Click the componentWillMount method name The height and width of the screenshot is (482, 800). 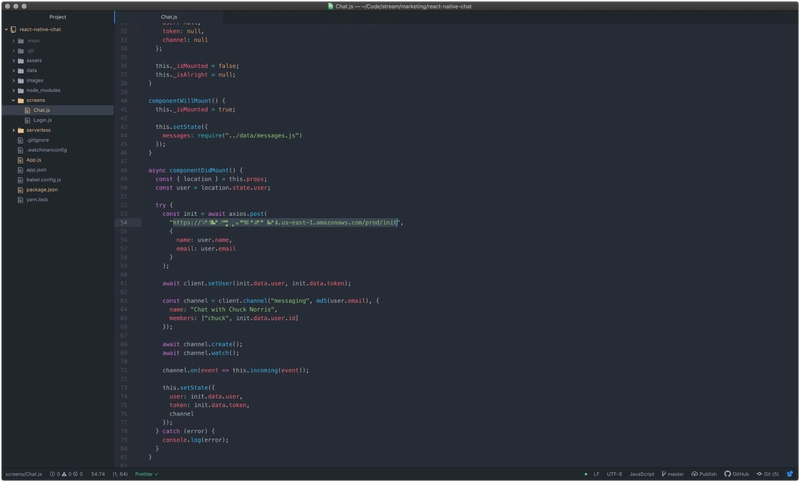pyautogui.click(x=179, y=101)
